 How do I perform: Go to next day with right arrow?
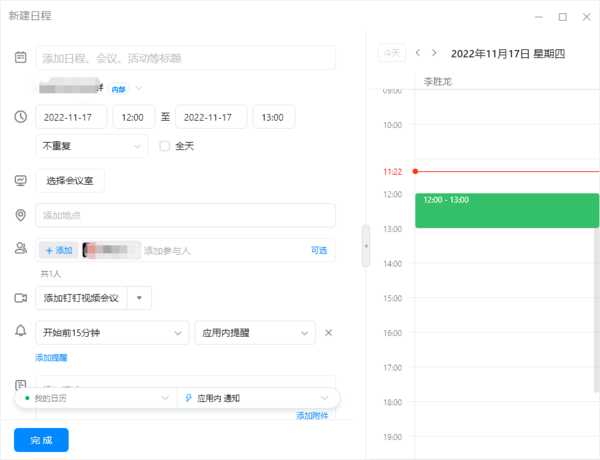point(434,53)
